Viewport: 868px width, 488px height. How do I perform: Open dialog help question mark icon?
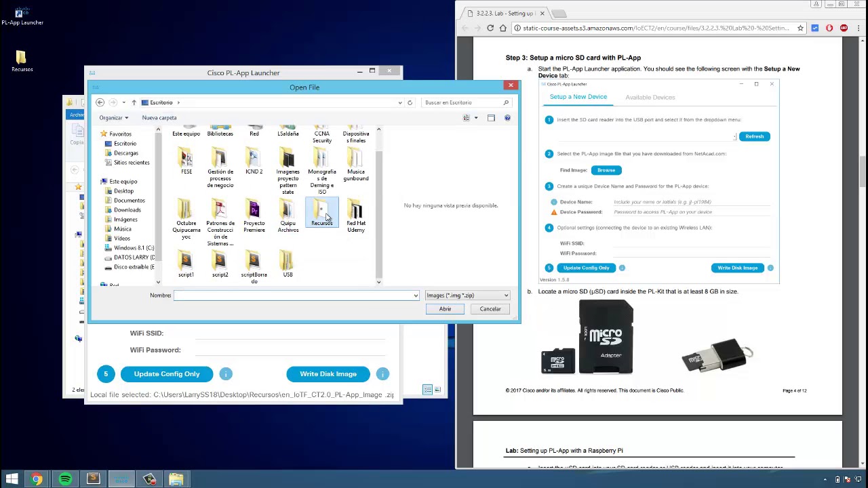[x=507, y=118]
